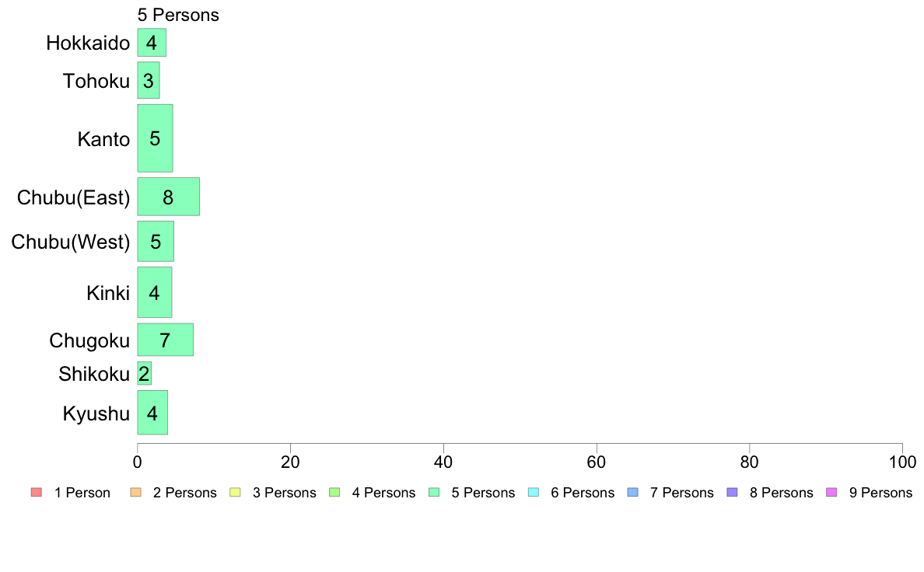Select the Hokkaido bar showing 4

[152, 43]
